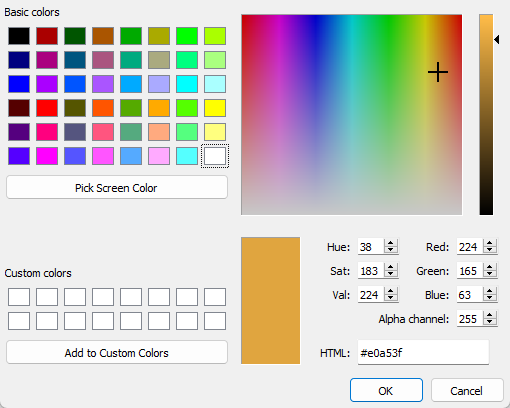This screenshot has height=408, width=510.
Task: Add current color to Custom Colors
Action: point(117,353)
